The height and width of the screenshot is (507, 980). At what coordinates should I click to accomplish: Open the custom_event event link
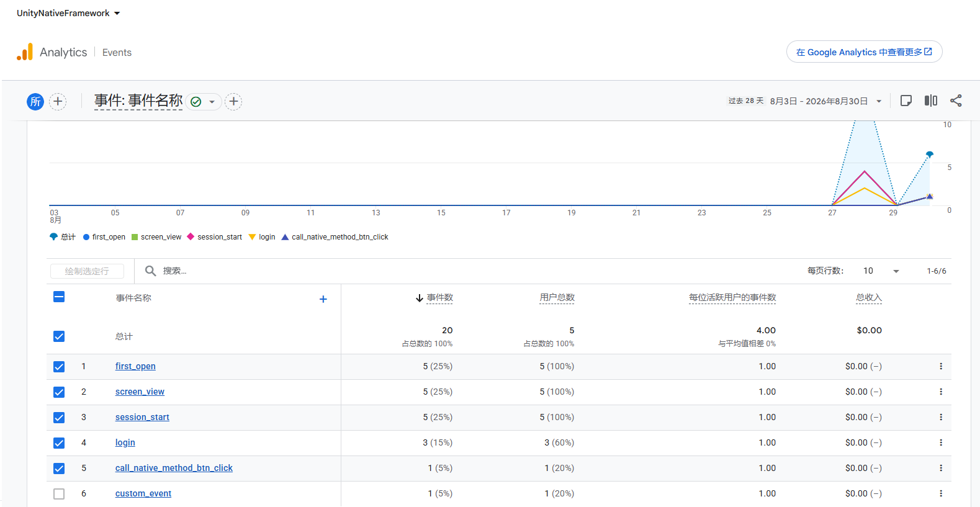(x=143, y=493)
